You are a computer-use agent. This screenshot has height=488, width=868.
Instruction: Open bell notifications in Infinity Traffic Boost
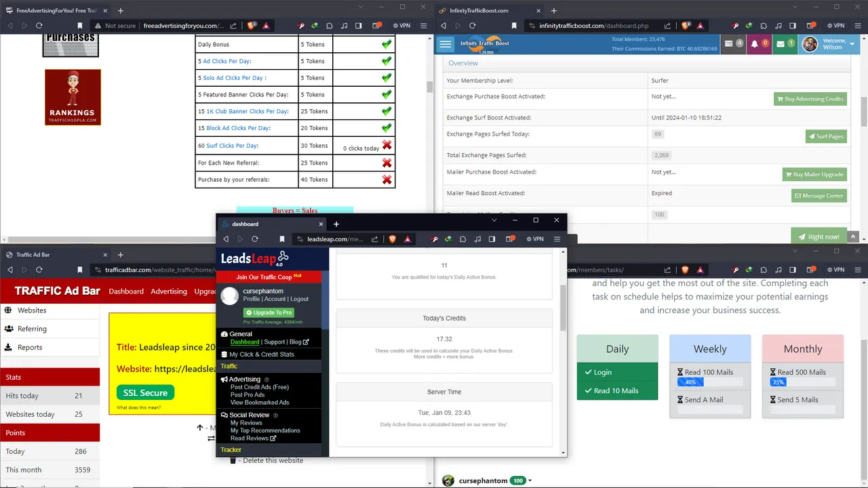(759, 44)
